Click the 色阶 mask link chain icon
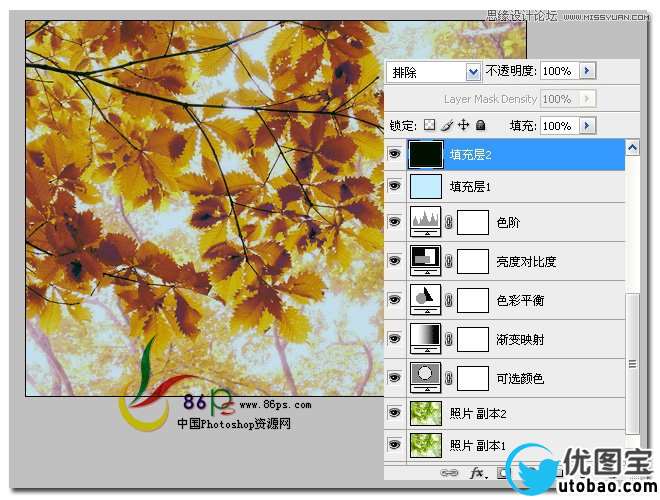Viewport: 660px width, 500px height. pyautogui.click(x=449, y=222)
